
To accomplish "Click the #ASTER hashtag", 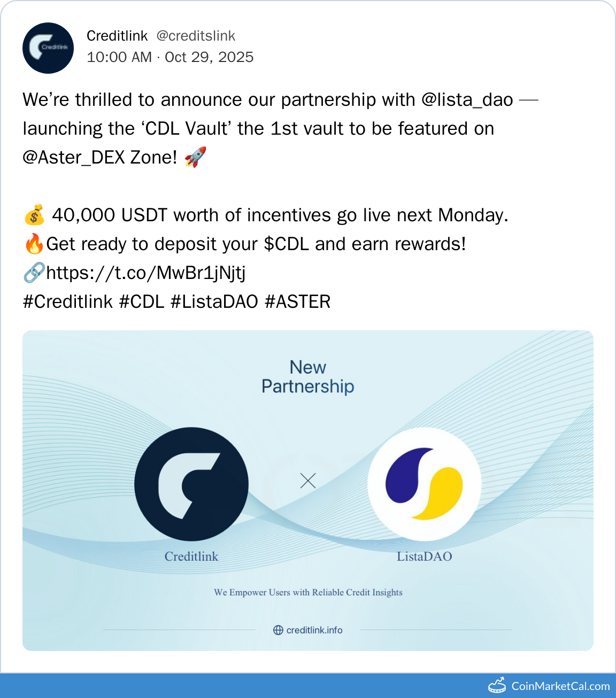I will click(x=298, y=302).
